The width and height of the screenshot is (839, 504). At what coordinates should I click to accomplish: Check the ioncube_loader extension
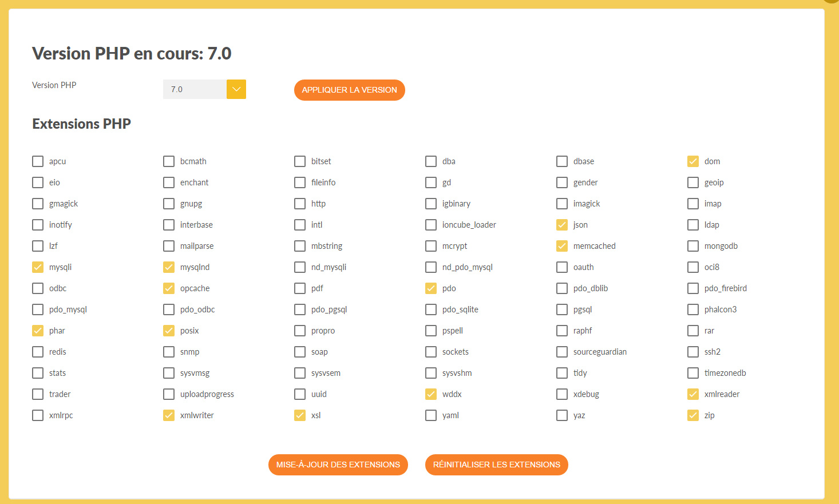point(431,224)
